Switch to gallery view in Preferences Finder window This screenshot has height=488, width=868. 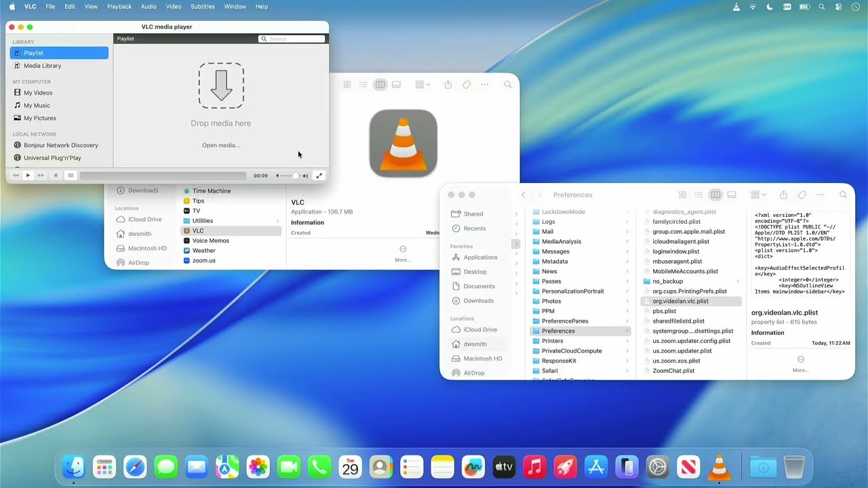[732, 195]
